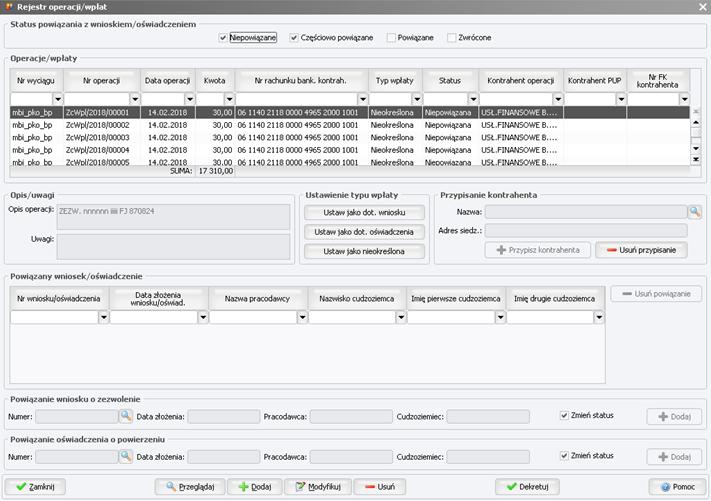Jump to last row using scrollbar bottom arrow
Image resolution: width=711 pixels, height=501 pixels.
coord(696,159)
